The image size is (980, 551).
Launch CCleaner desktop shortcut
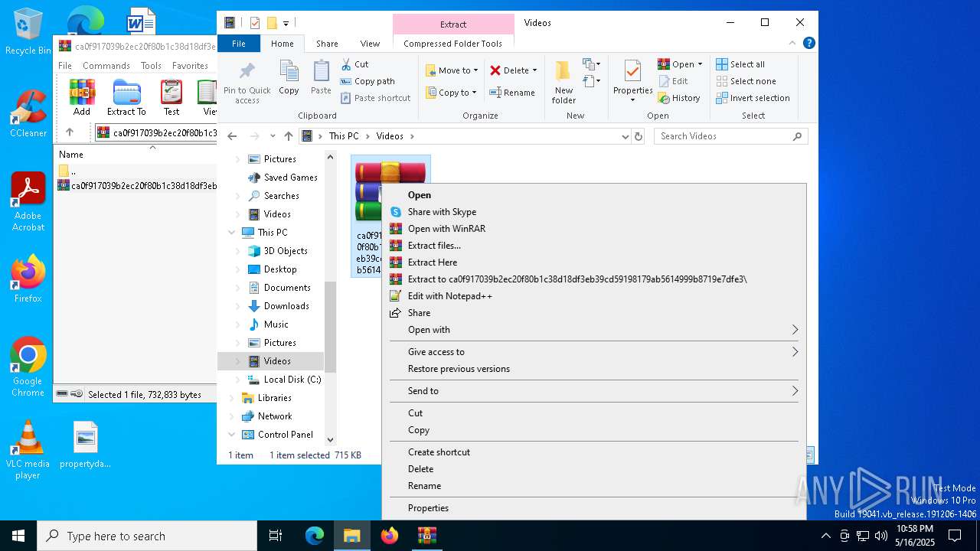pos(28,113)
